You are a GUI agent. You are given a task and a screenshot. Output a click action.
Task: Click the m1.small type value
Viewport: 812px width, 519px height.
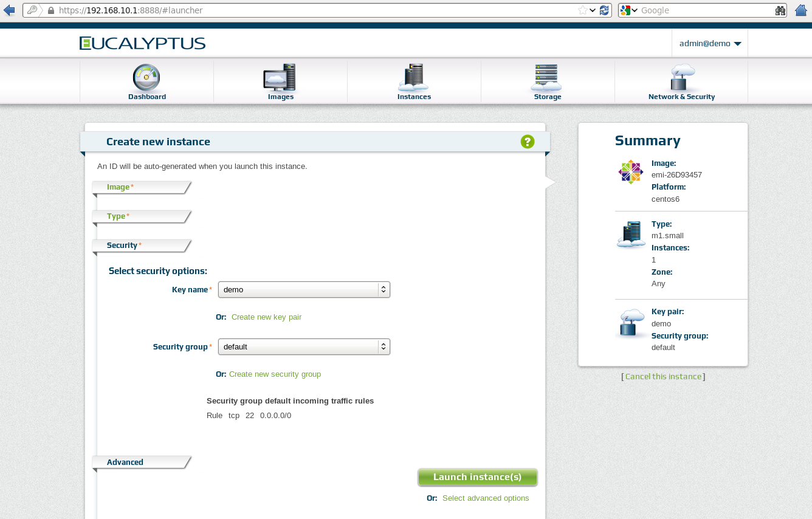[x=667, y=236]
